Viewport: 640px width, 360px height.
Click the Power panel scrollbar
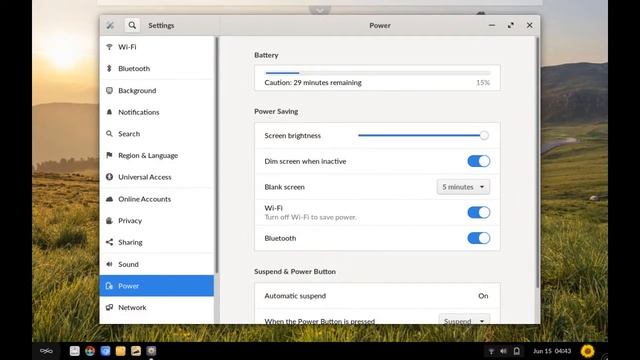(x=538, y=163)
